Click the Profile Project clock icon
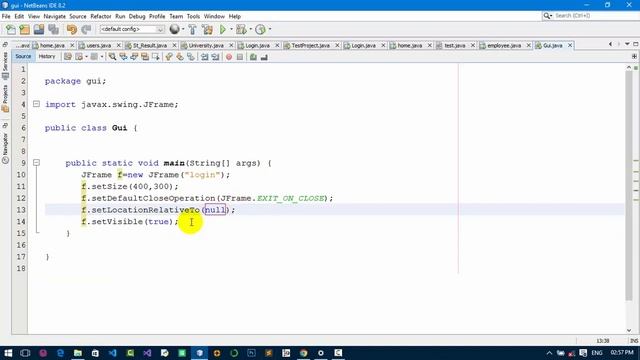Screen dimensions: 640x360 click(x=260, y=29)
